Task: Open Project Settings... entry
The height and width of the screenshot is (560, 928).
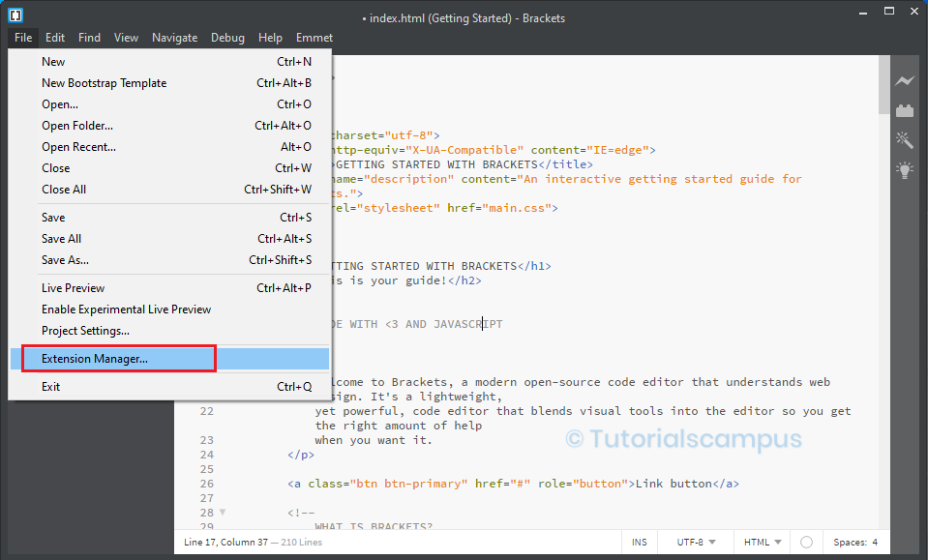Action: [170, 331]
